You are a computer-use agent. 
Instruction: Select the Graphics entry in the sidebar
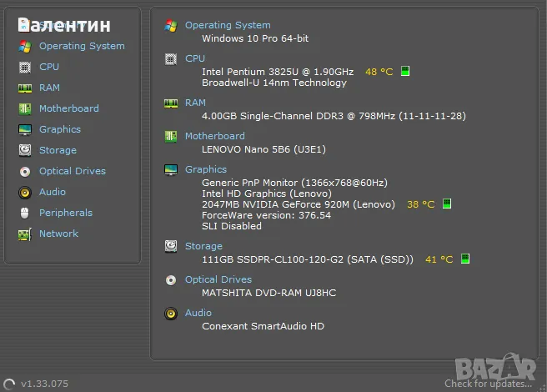[x=59, y=129]
